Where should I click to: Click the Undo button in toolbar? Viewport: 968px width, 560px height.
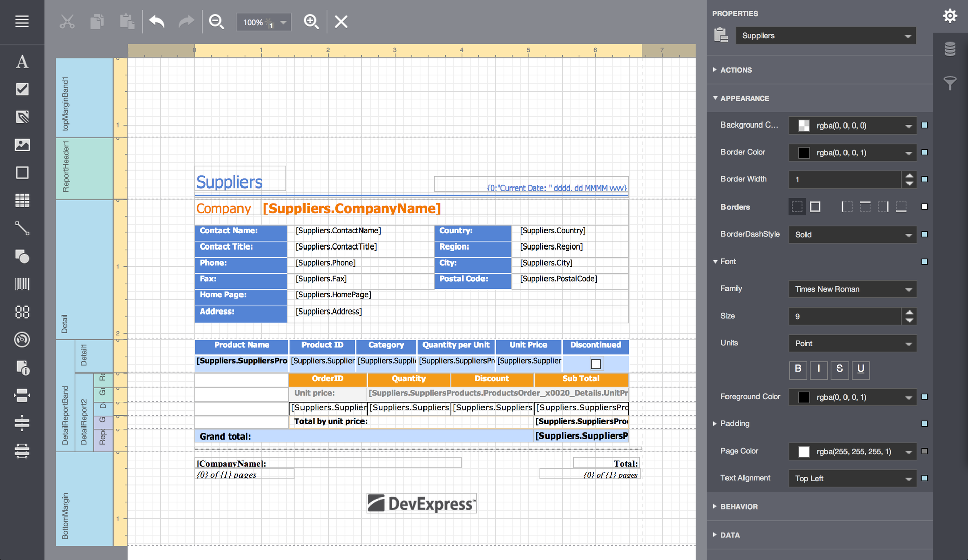click(157, 22)
